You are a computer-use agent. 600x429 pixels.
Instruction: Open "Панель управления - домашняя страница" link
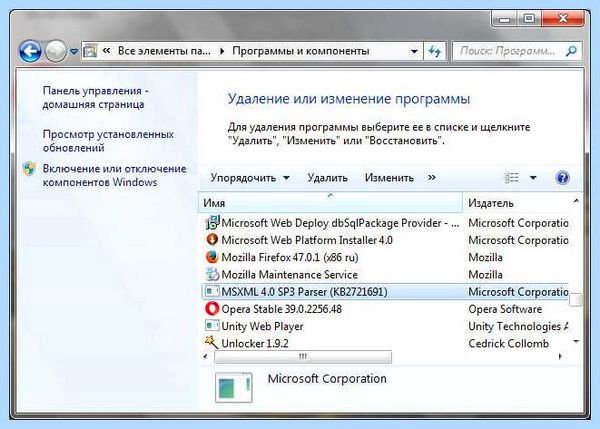click(95, 98)
